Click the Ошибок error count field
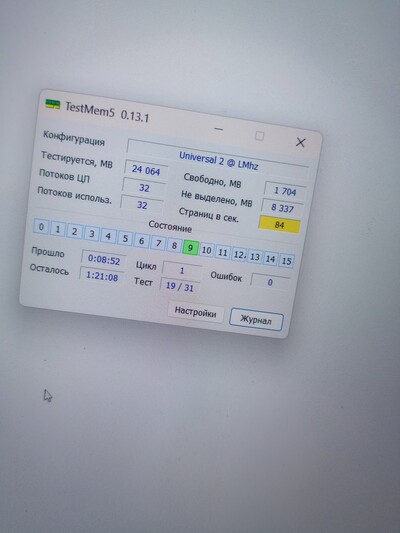Viewport: 400px width, 533px height. [270, 282]
